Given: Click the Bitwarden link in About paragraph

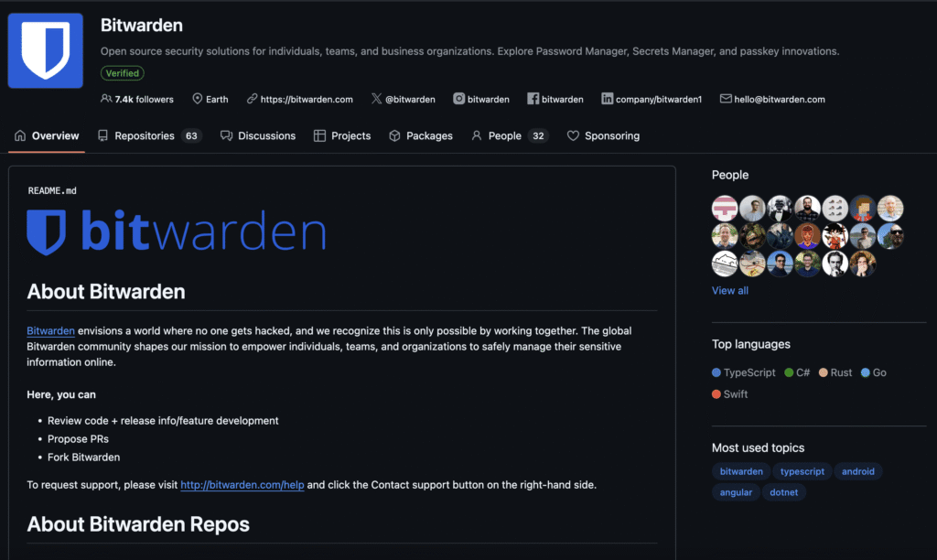Looking at the screenshot, I should (51, 330).
